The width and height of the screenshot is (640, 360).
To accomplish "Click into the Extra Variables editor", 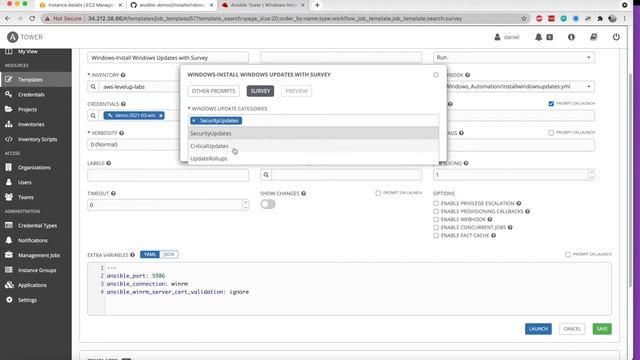I will pos(349,289).
